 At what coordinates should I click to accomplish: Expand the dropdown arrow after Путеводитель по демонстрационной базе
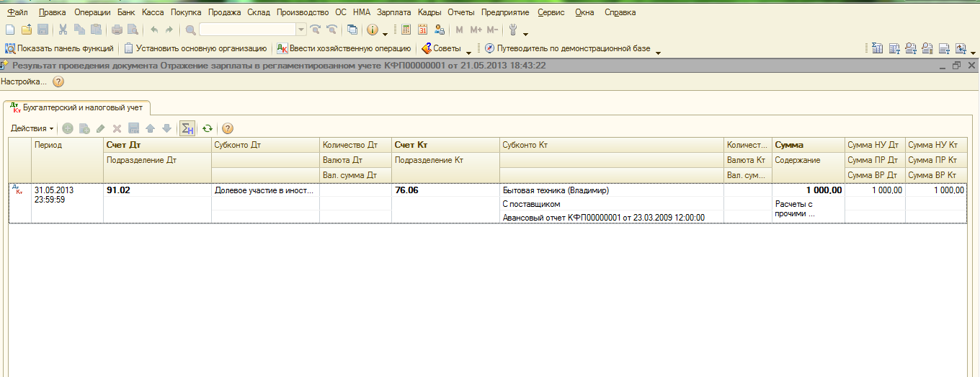(658, 51)
